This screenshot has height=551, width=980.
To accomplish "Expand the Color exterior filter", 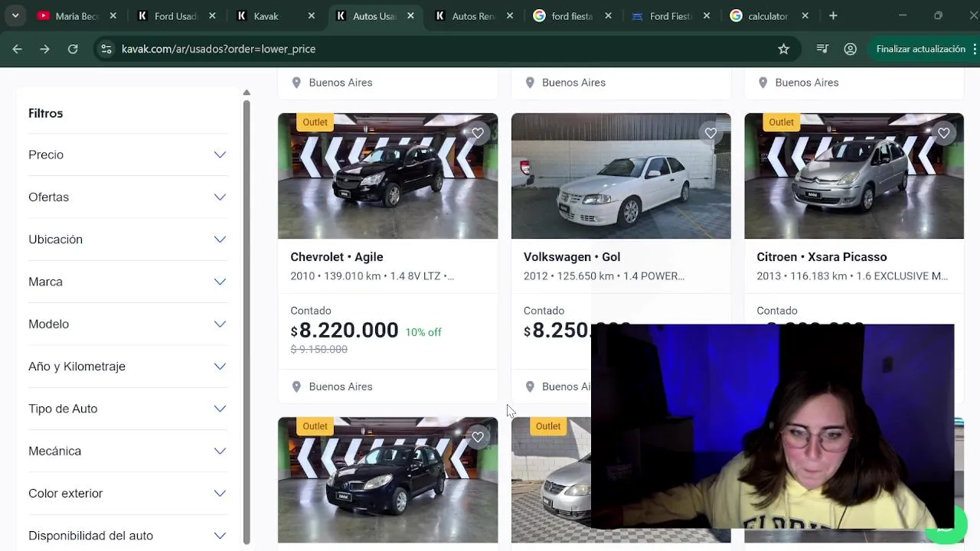I will 127,494.
